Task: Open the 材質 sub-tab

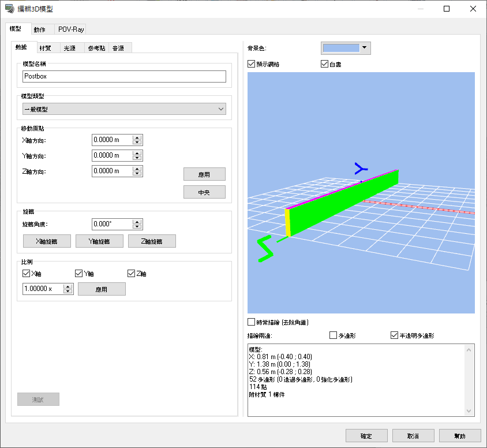Action: pyautogui.click(x=45, y=48)
